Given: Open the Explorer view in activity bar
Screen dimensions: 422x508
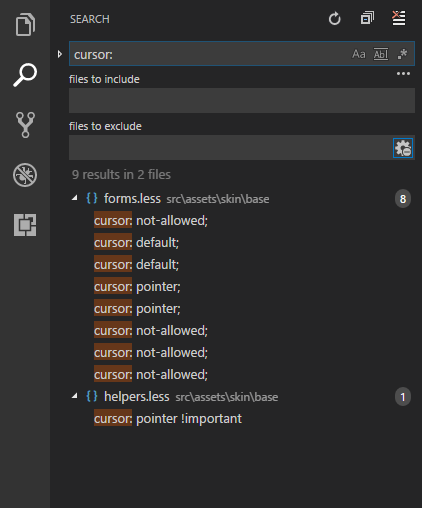Looking at the screenshot, I should (25, 24).
